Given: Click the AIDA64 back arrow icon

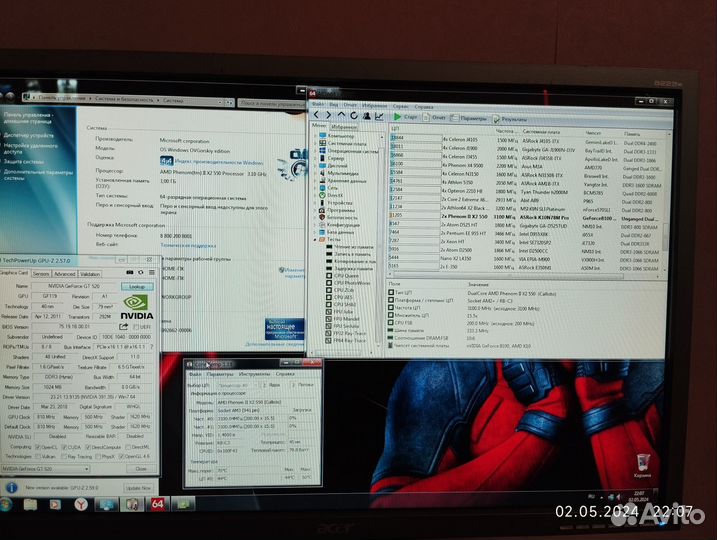Looking at the screenshot, I should [316, 117].
